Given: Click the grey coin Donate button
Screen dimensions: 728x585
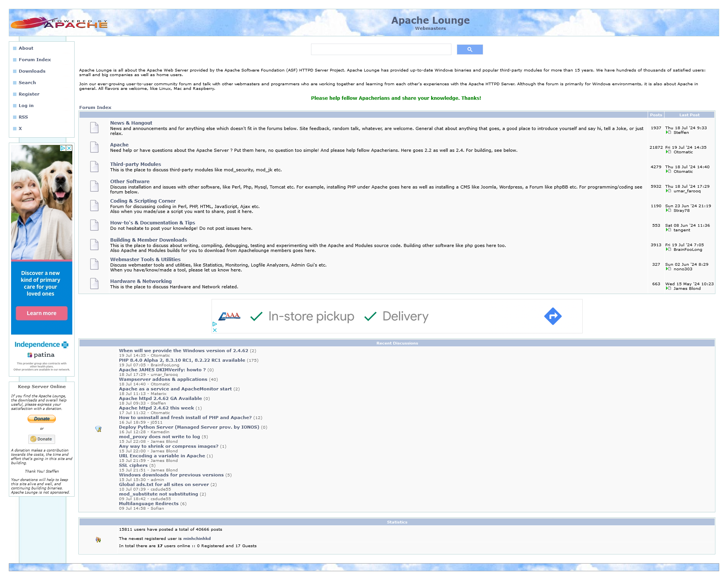Looking at the screenshot, I should coord(42,439).
